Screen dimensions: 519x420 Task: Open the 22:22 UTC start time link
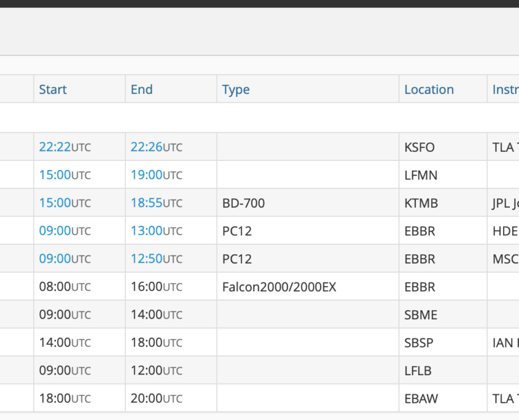click(55, 147)
